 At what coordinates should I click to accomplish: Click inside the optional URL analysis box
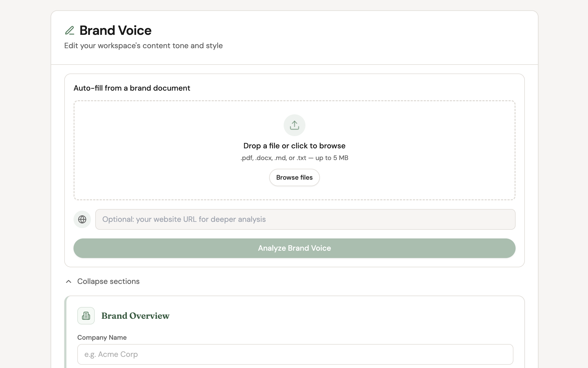click(305, 219)
